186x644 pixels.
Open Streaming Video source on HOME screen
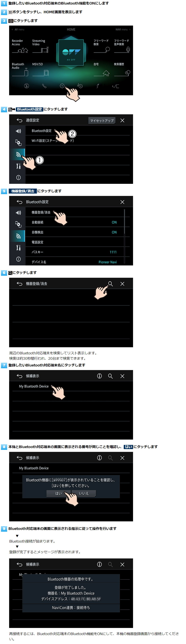(x=40, y=46)
